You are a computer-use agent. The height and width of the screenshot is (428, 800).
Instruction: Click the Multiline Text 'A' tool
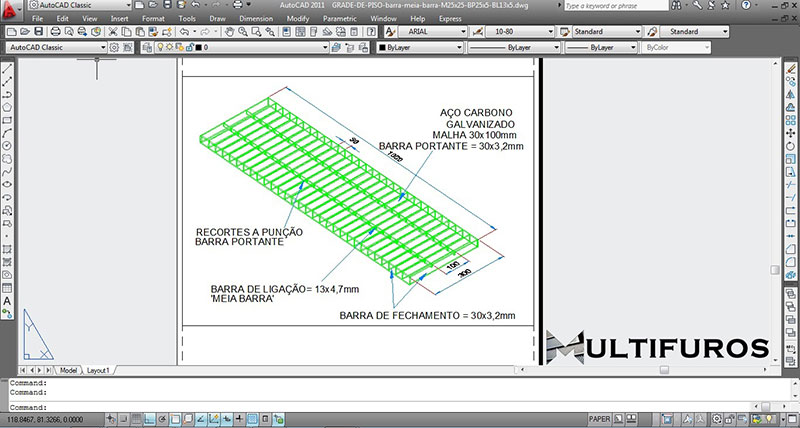pos(7,300)
